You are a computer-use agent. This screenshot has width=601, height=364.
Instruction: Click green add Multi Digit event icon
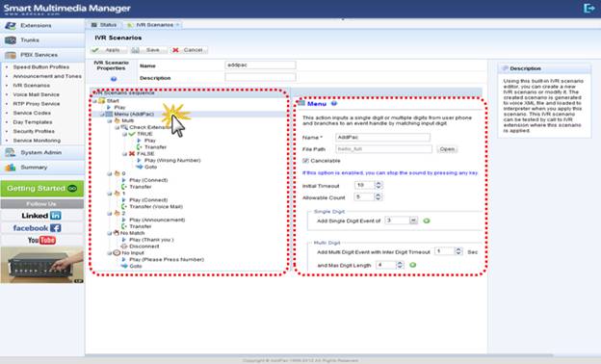[x=413, y=265]
